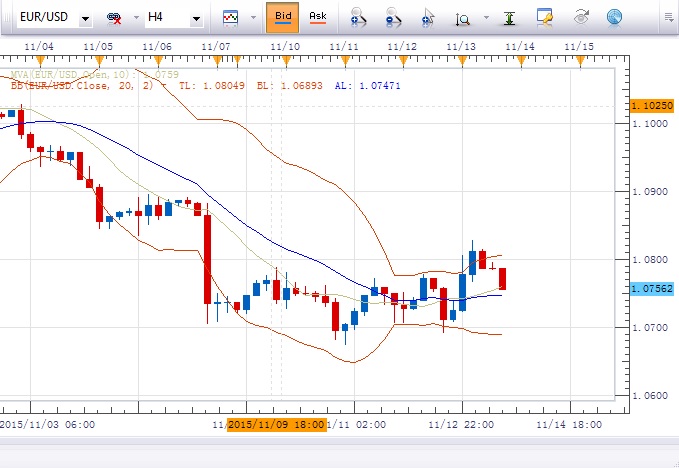Viewport: 679px width, 468px height.
Task: Click the zoom range magnifier icon
Action: pyautogui.click(x=462, y=19)
